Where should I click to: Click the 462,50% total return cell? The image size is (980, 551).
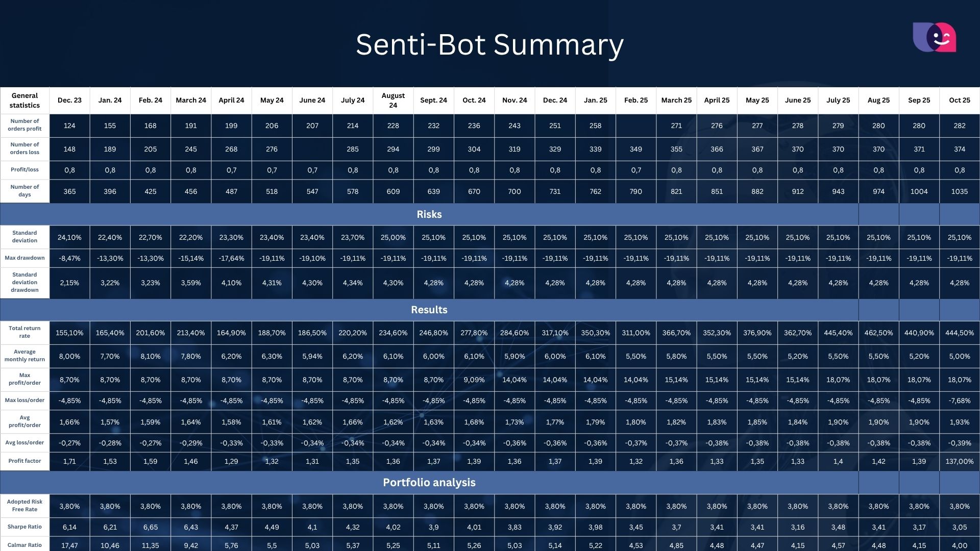coord(878,333)
